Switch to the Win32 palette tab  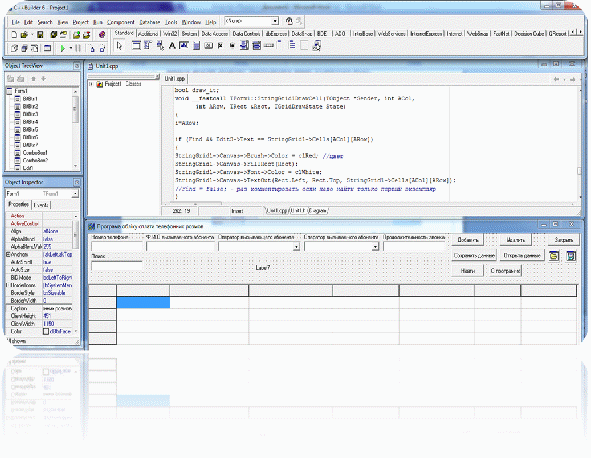click(x=170, y=34)
